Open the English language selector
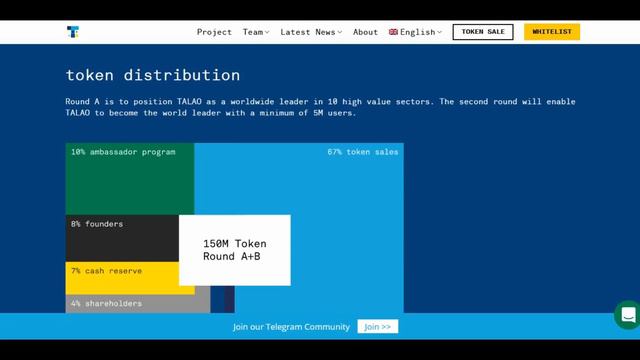 416,32
